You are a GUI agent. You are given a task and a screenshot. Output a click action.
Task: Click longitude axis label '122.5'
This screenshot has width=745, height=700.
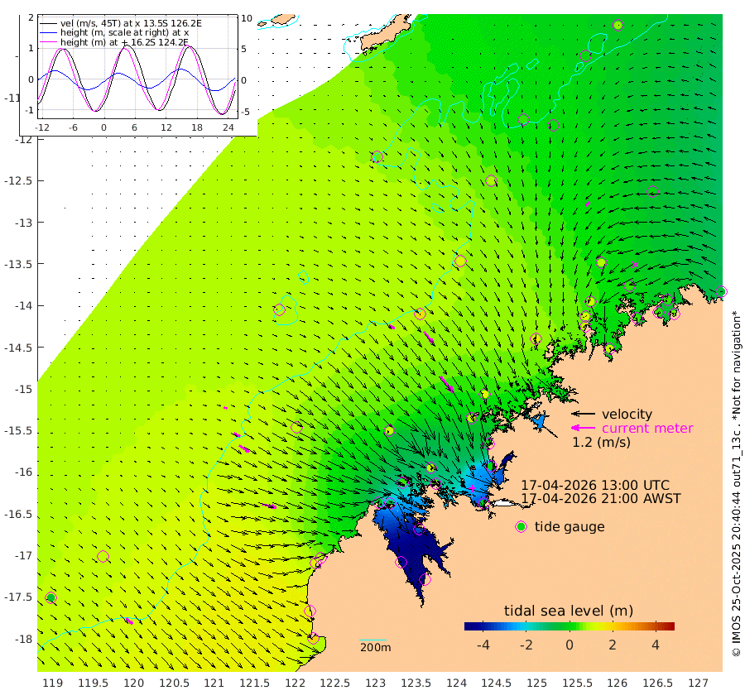tap(335, 683)
